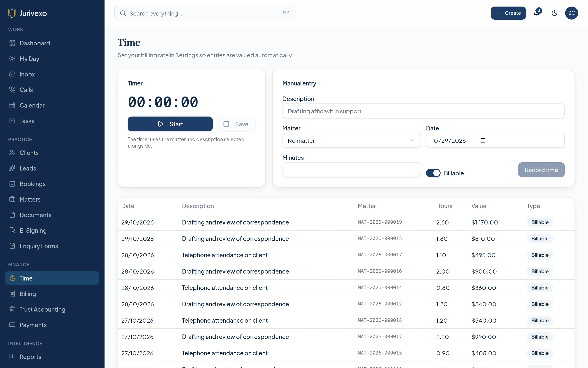Click the Minutes input field

point(351,170)
